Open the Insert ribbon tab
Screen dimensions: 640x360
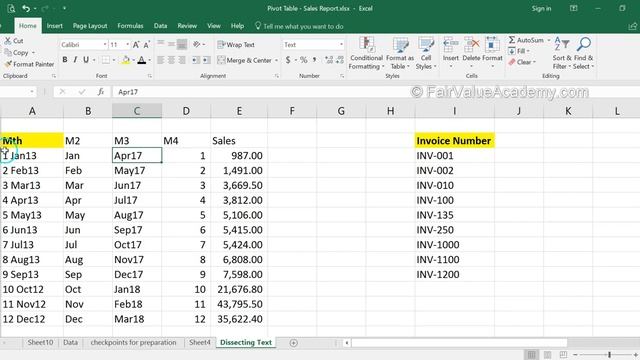54,26
